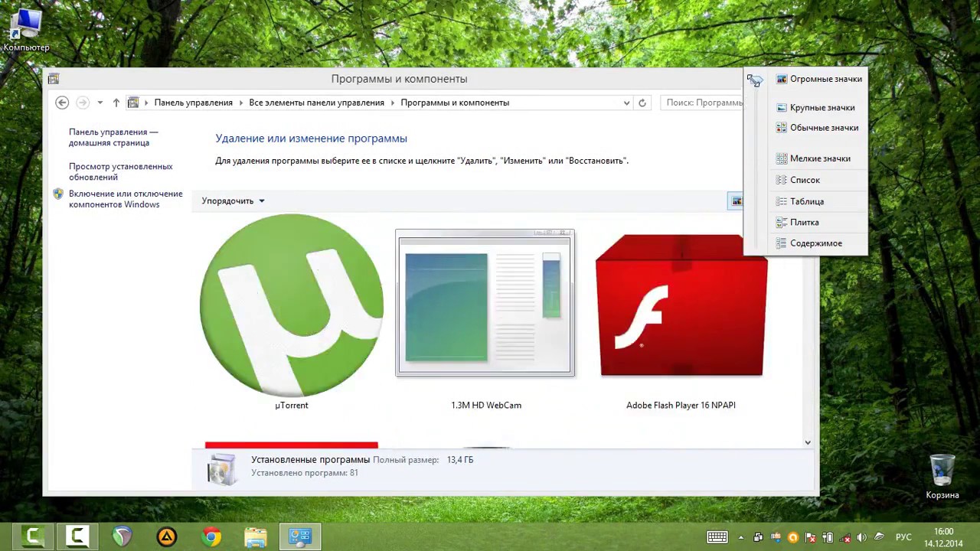Click the battery power tray icon

(x=828, y=537)
